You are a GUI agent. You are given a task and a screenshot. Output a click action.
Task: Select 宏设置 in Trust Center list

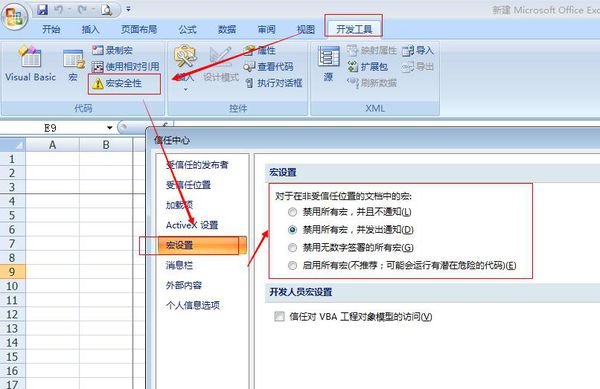click(202, 245)
